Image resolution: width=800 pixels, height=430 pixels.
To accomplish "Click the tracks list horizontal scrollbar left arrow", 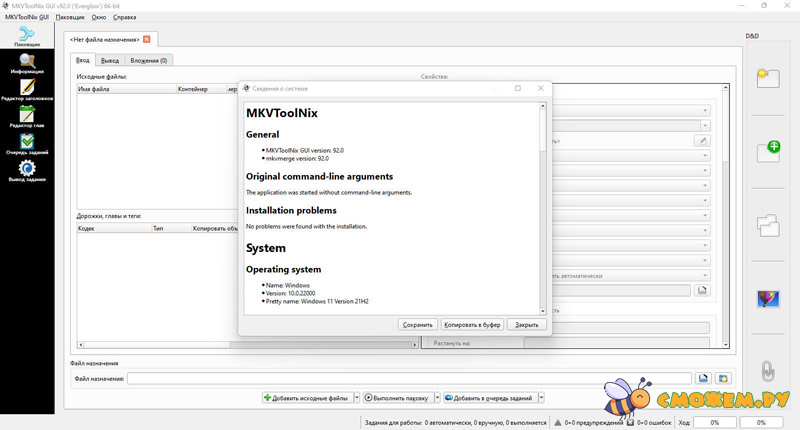I will tap(81, 345).
